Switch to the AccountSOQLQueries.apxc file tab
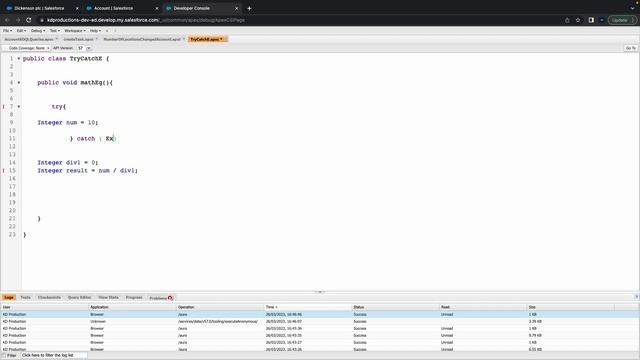The height and width of the screenshot is (360, 640). pos(30,39)
